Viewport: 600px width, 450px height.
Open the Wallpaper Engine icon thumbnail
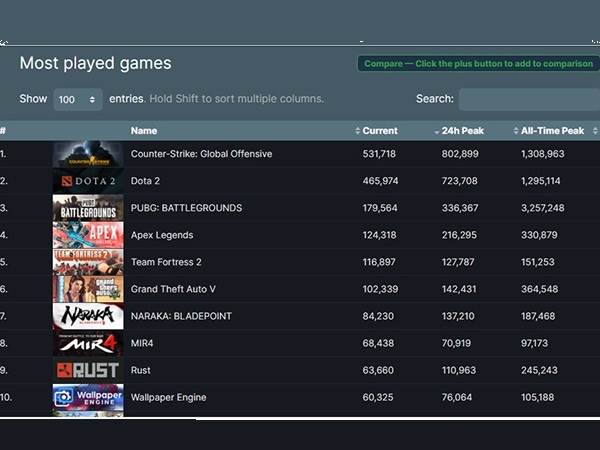pyautogui.click(x=88, y=397)
